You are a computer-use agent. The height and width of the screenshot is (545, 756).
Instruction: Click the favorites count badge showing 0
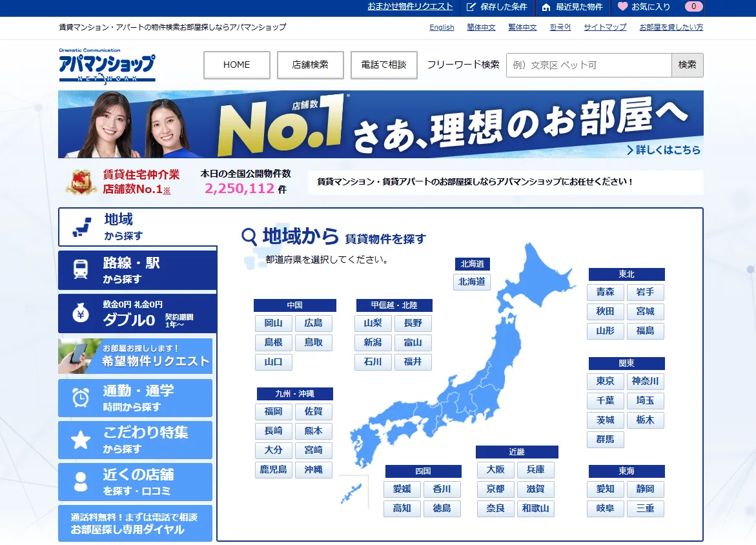(693, 6)
